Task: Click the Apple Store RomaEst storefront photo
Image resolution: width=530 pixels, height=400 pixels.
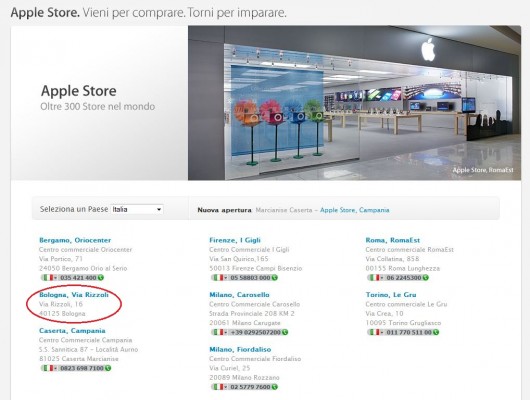Action: [x=354, y=103]
